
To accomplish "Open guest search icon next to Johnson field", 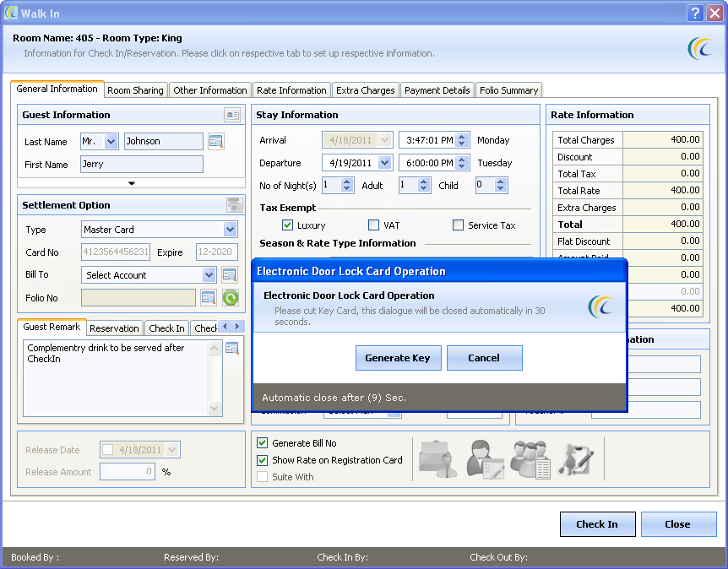I will pyautogui.click(x=216, y=141).
